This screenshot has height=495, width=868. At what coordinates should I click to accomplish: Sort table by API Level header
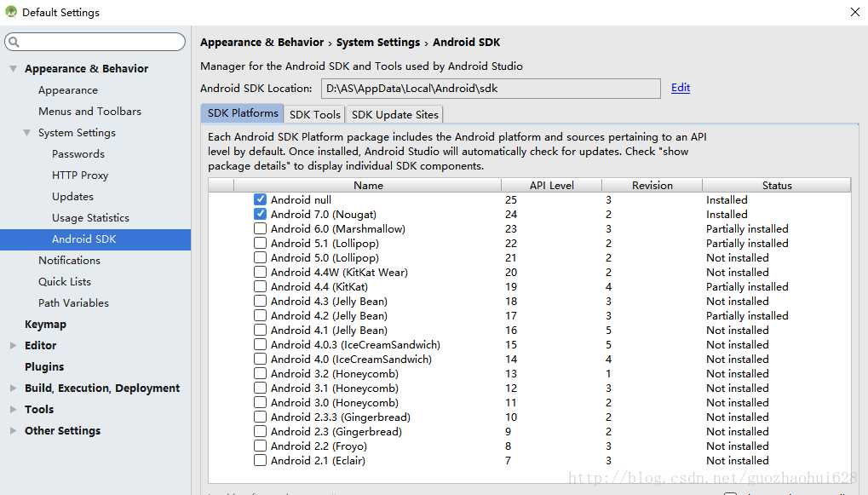click(551, 186)
